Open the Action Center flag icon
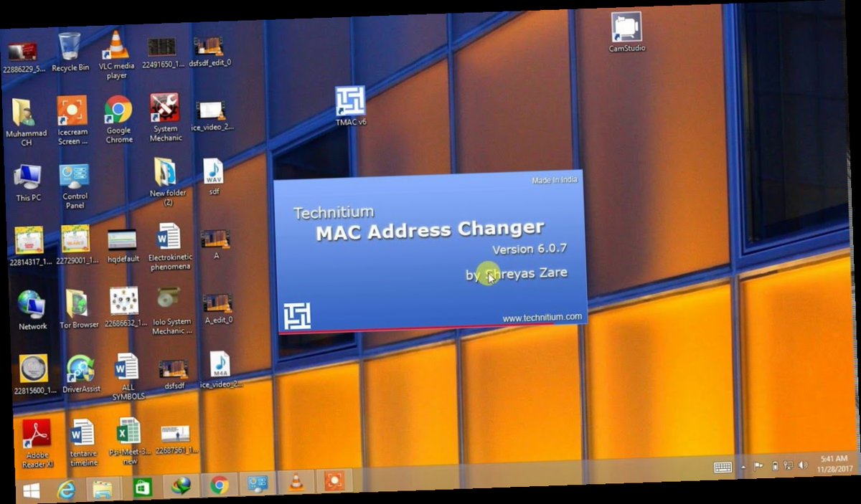The width and height of the screenshot is (861, 504). click(758, 466)
